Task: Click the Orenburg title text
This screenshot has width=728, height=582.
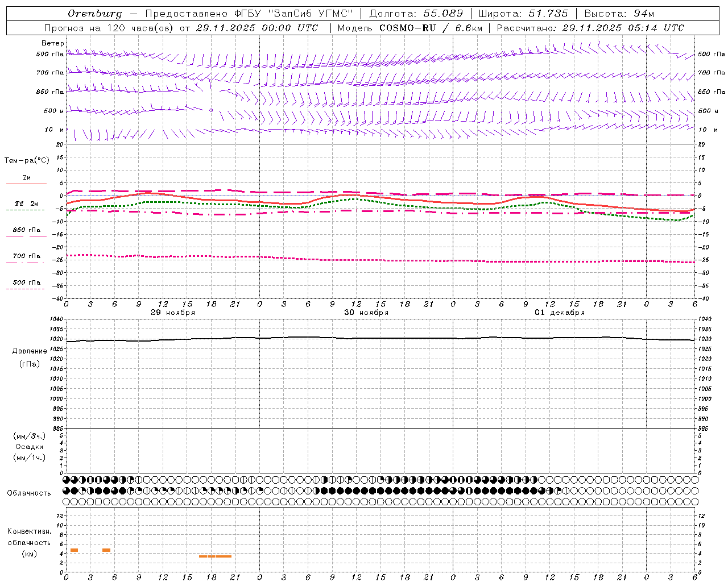Action: click(95, 14)
